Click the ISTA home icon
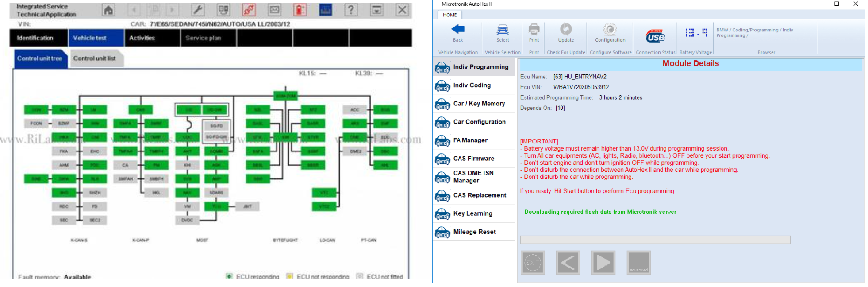 coord(108,10)
